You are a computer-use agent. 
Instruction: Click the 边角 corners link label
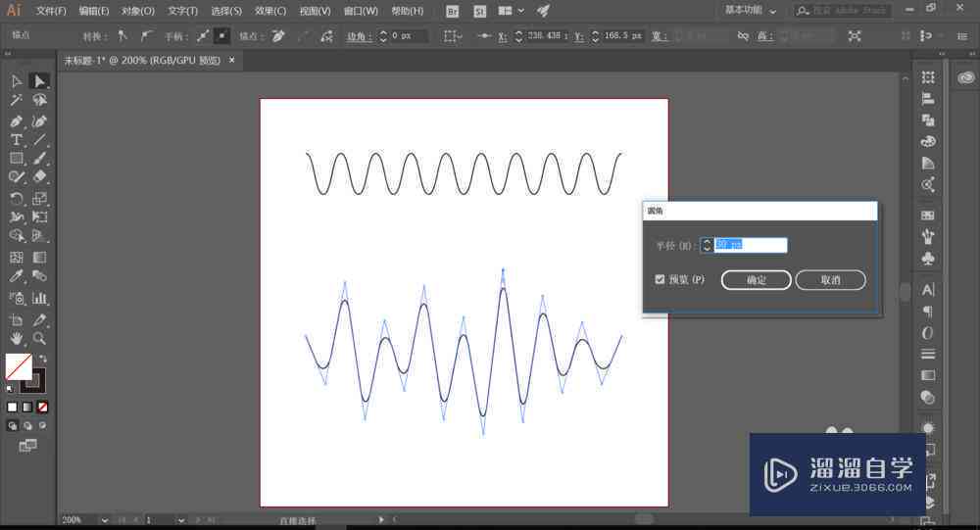click(x=359, y=36)
